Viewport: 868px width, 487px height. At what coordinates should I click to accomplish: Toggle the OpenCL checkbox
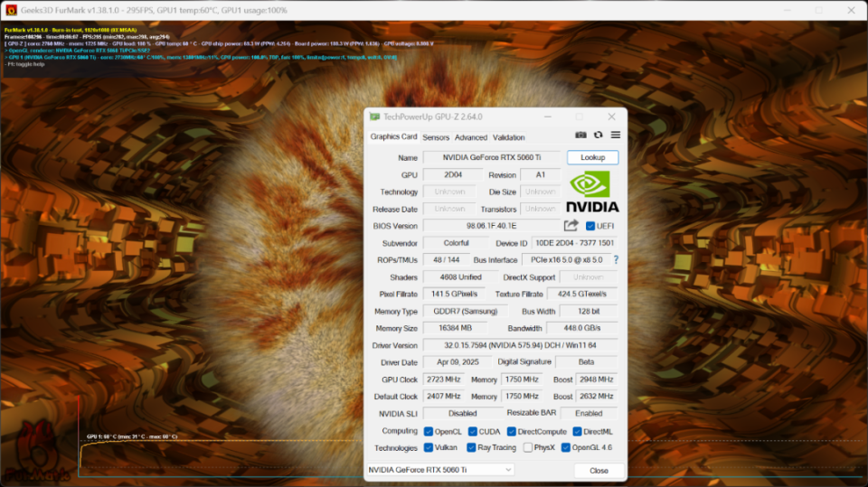click(x=428, y=432)
